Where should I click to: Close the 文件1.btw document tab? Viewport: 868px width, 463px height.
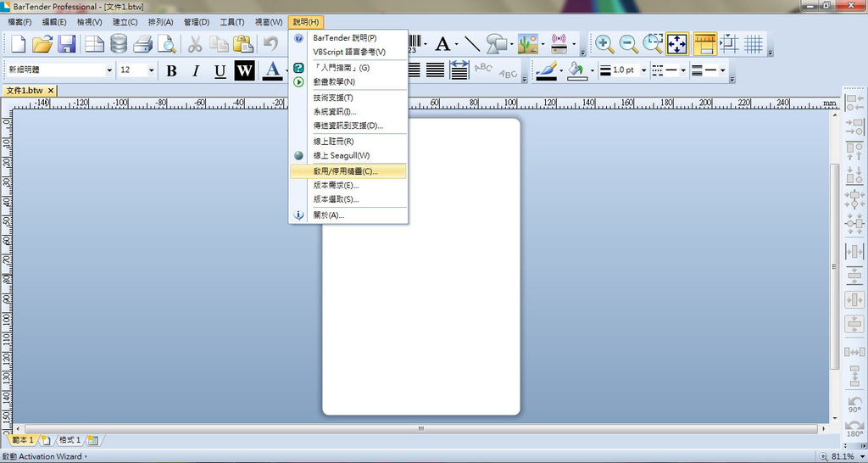(50, 90)
